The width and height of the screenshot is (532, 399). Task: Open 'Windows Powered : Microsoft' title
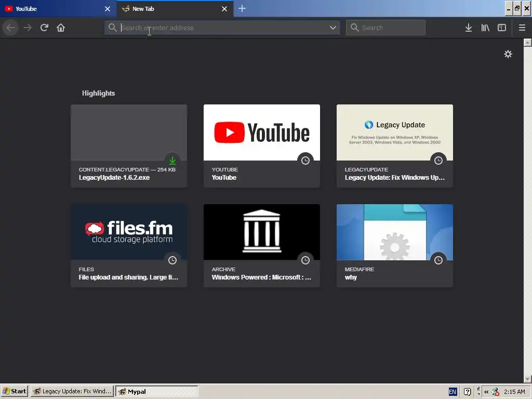coord(261,277)
